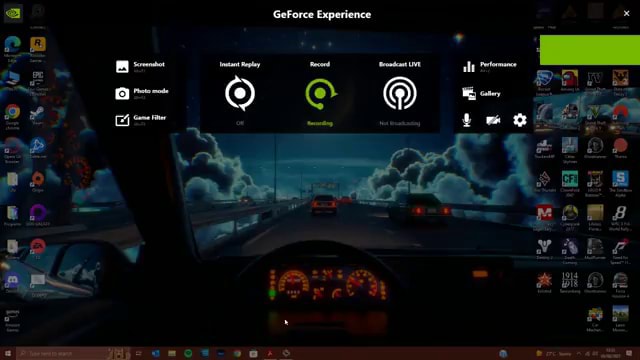
Task: Open the Performance panel
Action: point(489,67)
